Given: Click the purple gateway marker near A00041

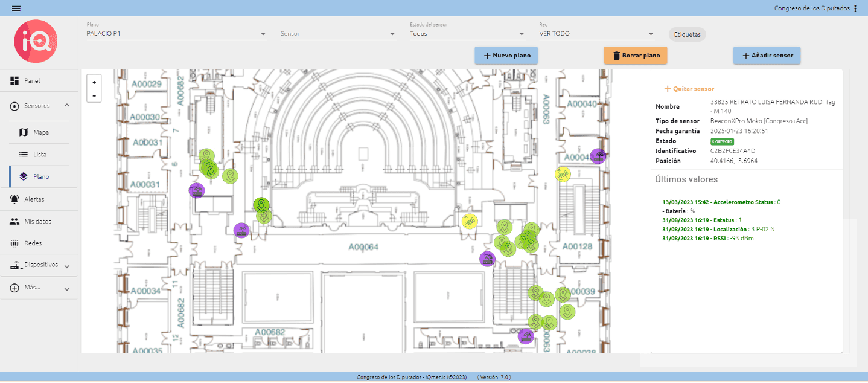Looking at the screenshot, I should pyautogui.click(x=598, y=156).
